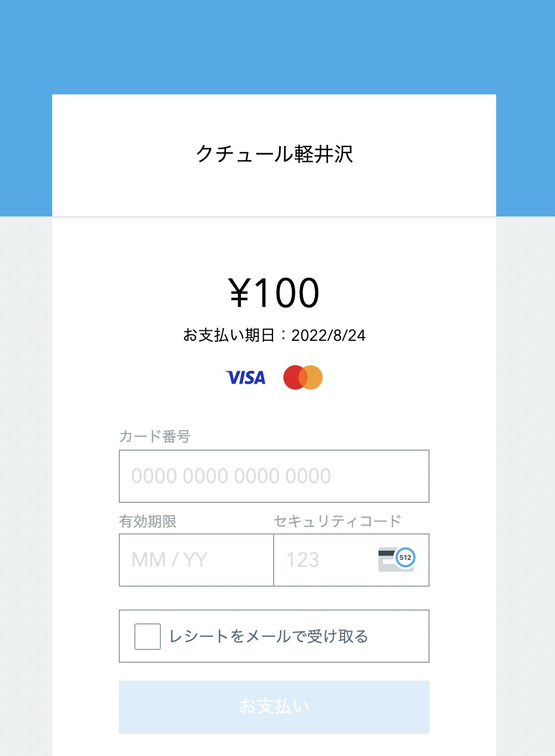Click the クチュール軽井沢 merchant title
Image resolution: width=555 pixels, height=756 pixels.
[274, 154]
